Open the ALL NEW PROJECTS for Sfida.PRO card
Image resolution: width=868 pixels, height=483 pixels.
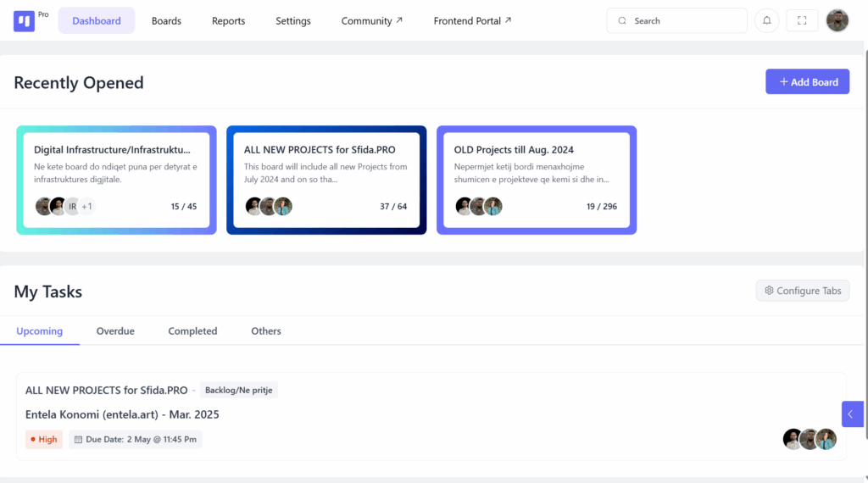326,180
